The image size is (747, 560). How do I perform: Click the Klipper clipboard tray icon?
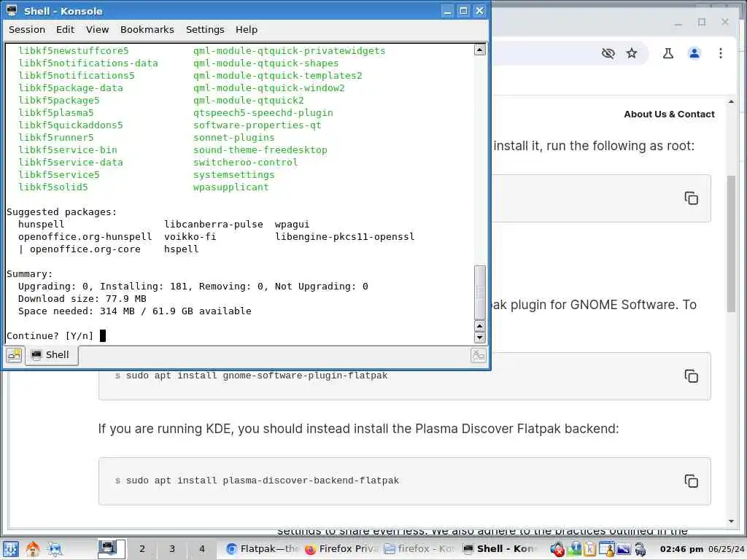coord(589,549)
